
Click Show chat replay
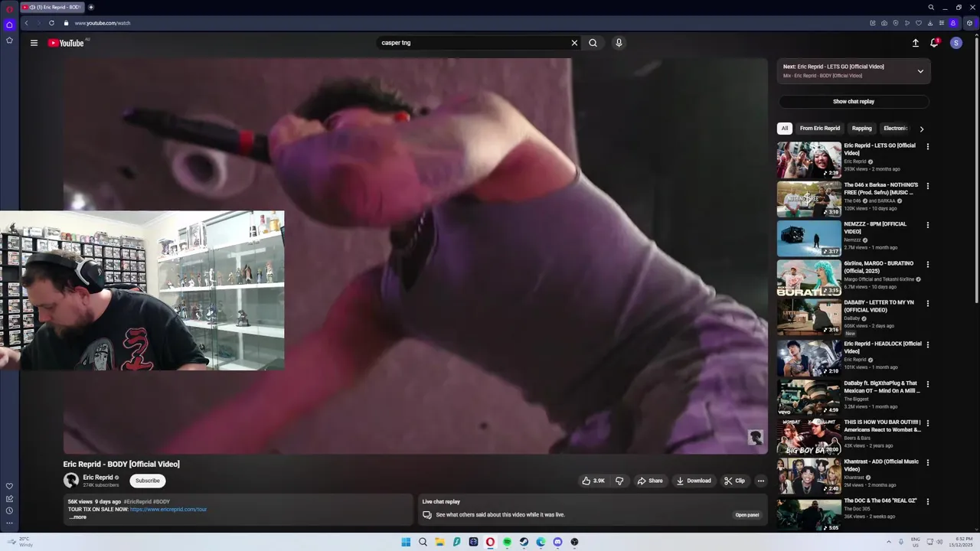tap(854, 101)
